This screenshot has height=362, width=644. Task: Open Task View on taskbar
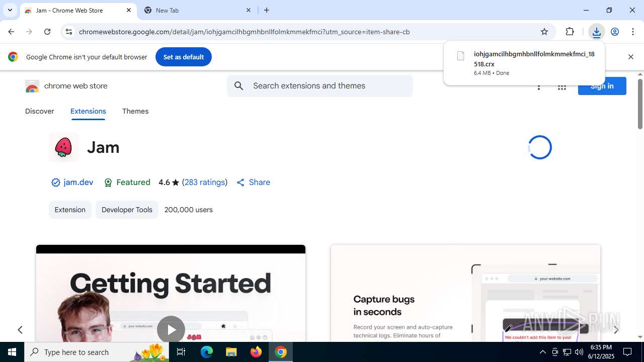coord(181,352)
